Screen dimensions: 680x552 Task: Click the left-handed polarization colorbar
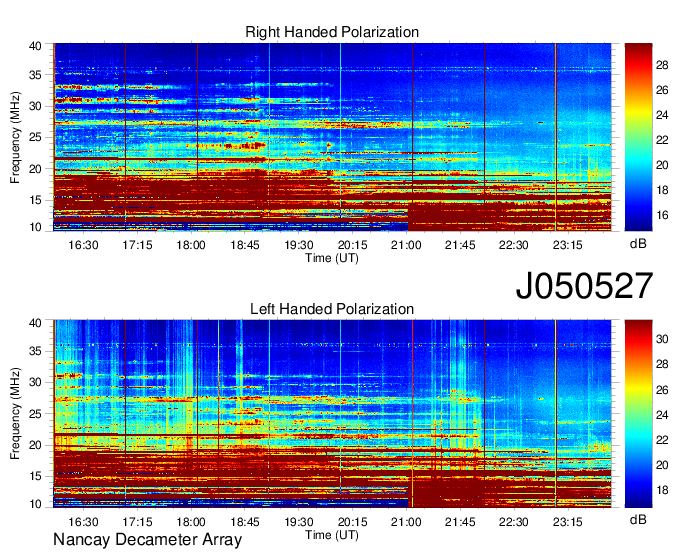638,413
